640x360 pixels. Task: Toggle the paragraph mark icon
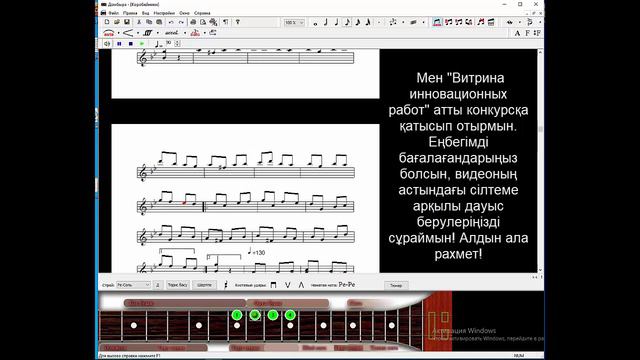[225, 22]
